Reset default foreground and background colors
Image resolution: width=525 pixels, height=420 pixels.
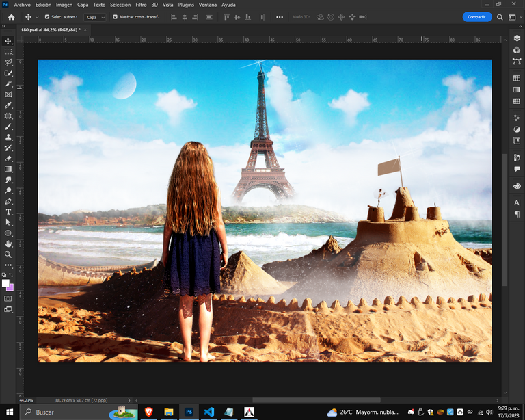[x=4, y=274]
